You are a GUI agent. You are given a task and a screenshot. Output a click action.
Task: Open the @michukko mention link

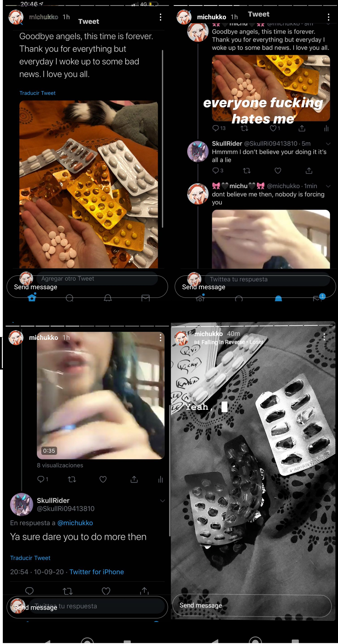pyautogui.click(x=75, y=523)
